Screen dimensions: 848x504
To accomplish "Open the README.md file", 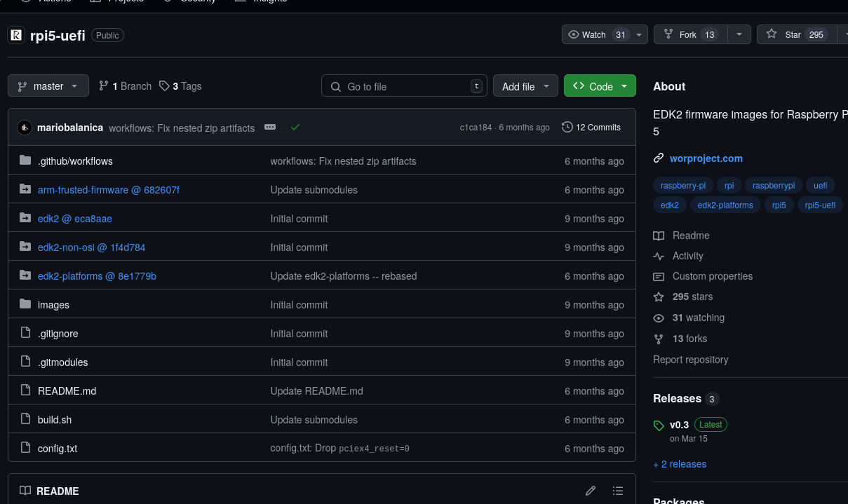I will coord(67,390).
